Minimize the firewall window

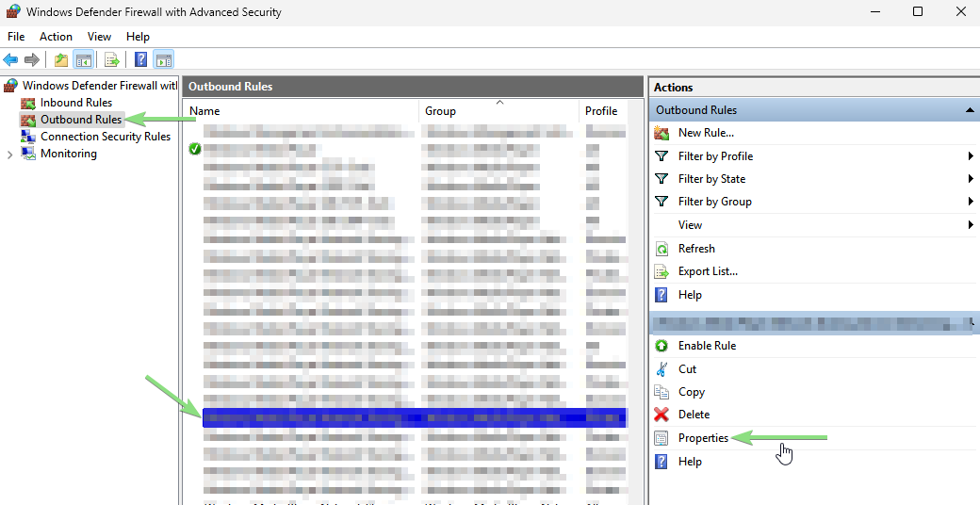pyautogui.click(x=875, y=12)
